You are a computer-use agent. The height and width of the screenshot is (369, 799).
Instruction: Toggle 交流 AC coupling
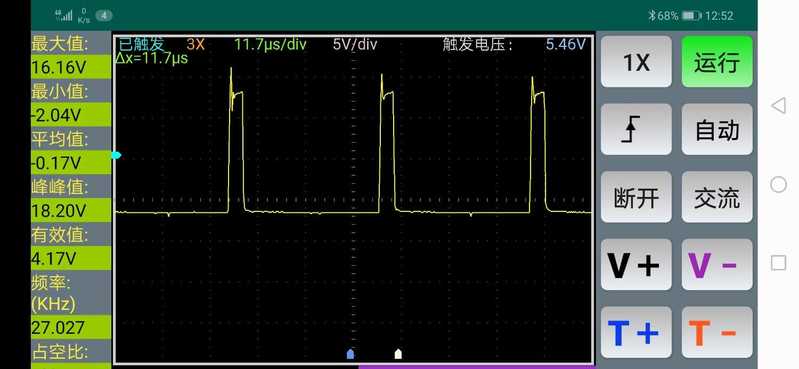coord(717,197)
